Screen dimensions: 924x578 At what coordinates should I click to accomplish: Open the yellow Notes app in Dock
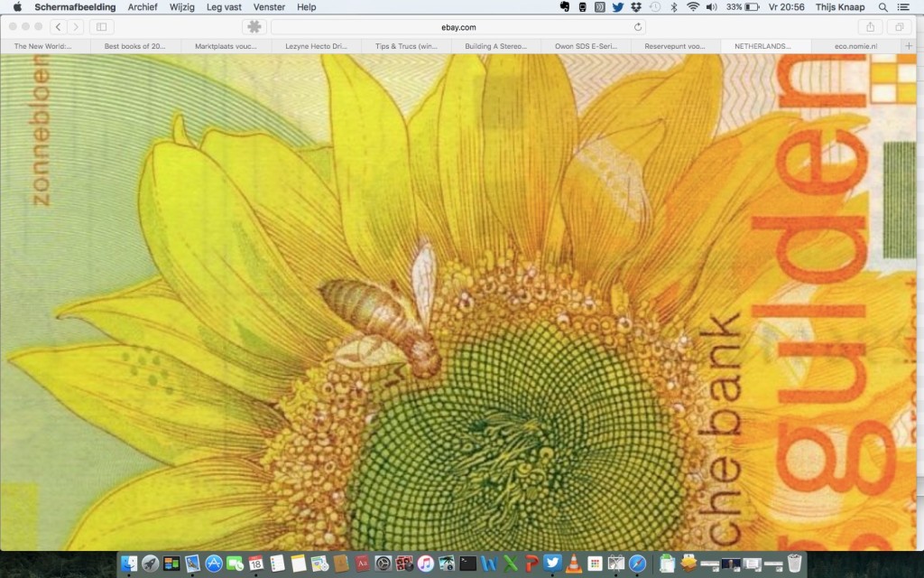[x=298, y=564]
